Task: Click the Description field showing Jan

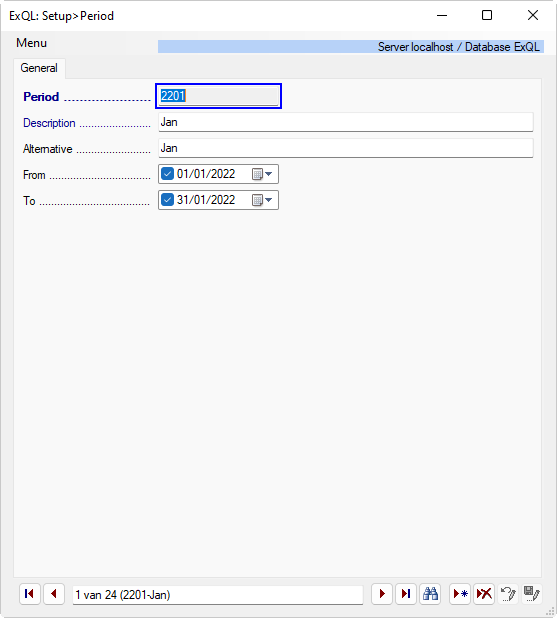Action: 346,122
